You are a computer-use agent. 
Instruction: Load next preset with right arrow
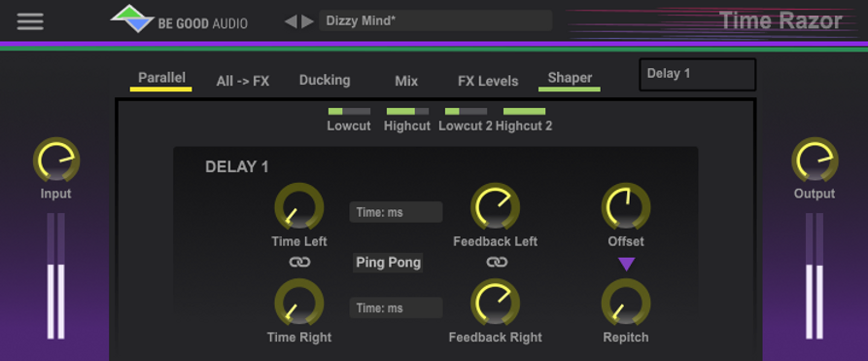tap(308, 21)
